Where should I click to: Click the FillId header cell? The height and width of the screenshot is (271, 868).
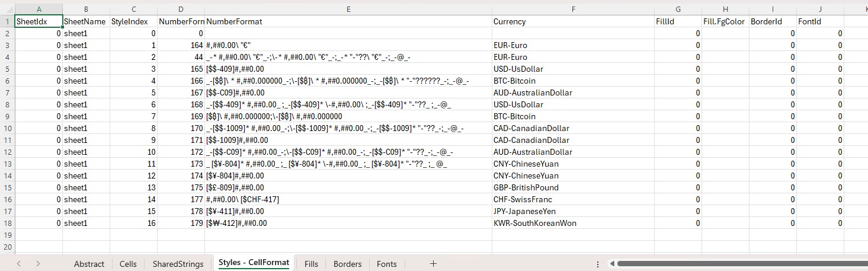[678, 21]
